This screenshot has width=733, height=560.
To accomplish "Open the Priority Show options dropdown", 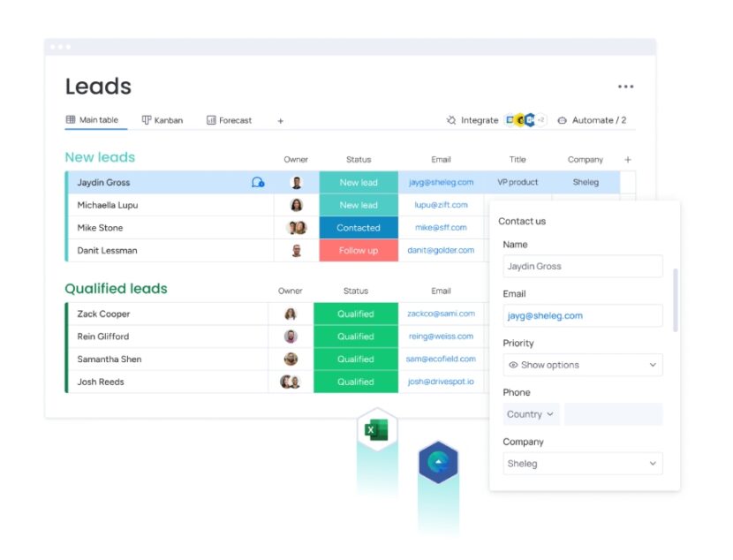I will 582,365.
